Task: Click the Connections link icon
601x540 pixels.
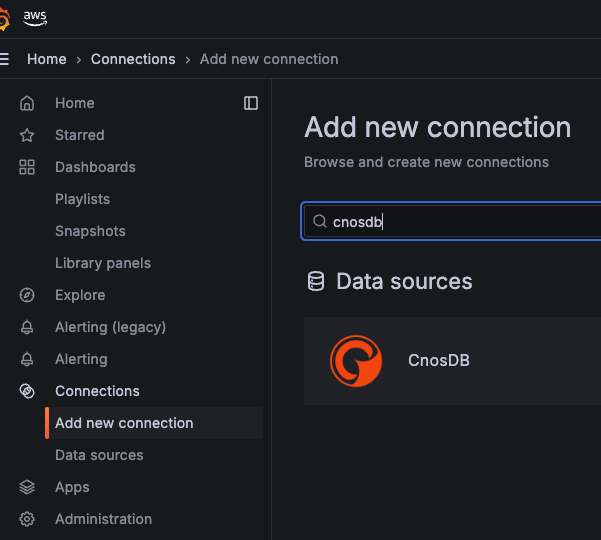Action: pos(27,391)
